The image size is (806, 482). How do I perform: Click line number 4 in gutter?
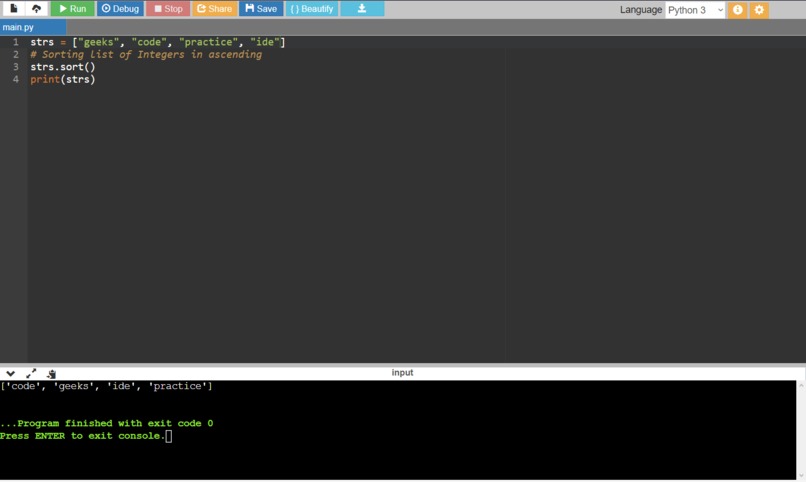tap(16, 79)
